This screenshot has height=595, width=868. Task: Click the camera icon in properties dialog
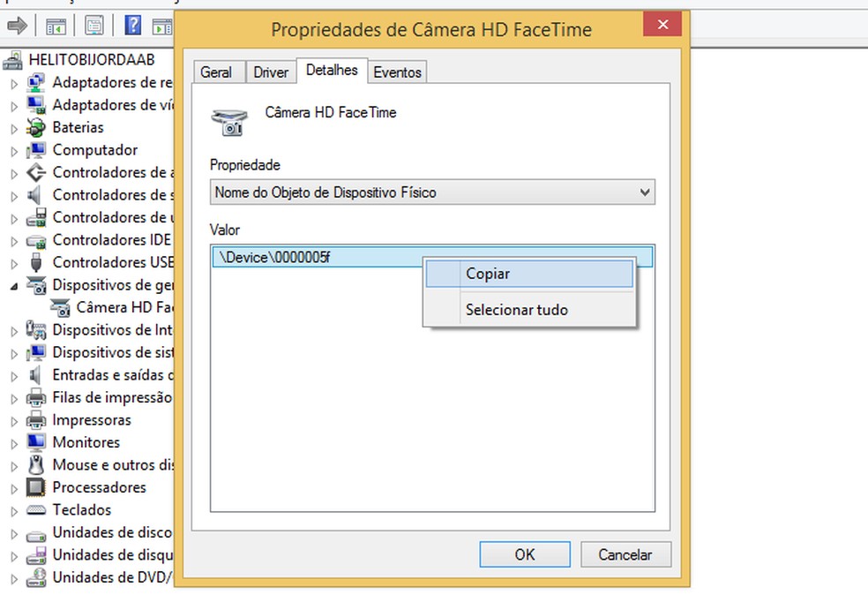(x=230, y=121)
